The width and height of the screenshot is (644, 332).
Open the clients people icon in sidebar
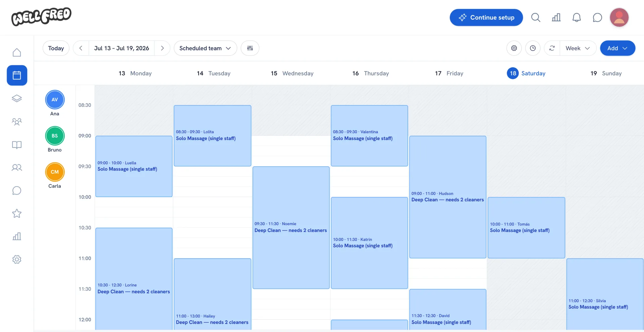click(x=17, y=168)
